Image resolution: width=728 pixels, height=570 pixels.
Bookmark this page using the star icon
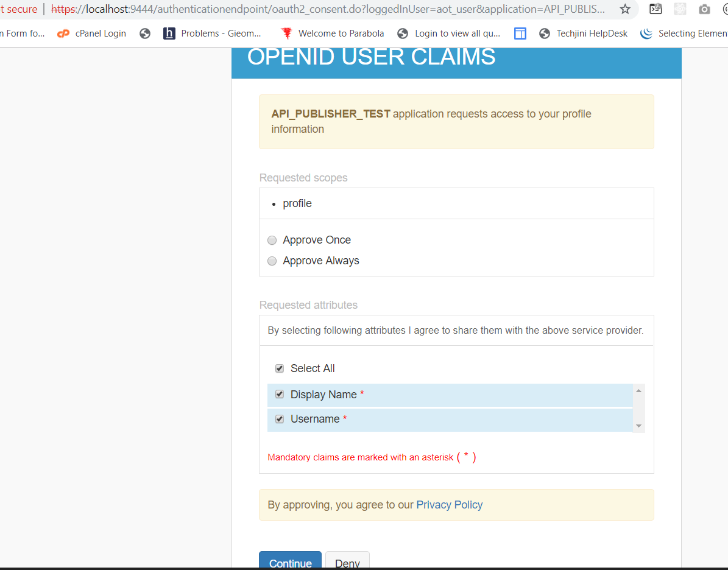(x=625, y=10)
